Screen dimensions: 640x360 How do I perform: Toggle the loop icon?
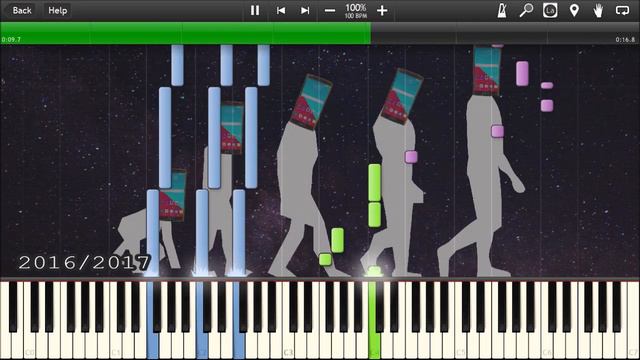(x=622, y=10)
